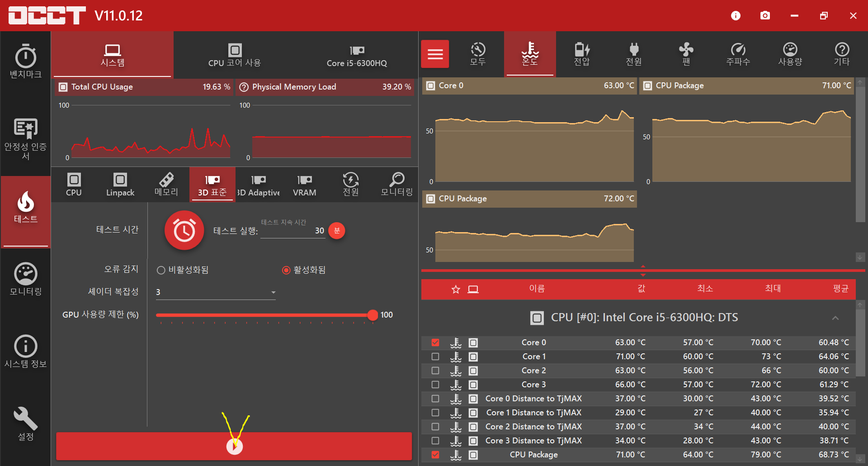
Task: Click the Physical Memory Load graph header
Action: pos(325,87)
